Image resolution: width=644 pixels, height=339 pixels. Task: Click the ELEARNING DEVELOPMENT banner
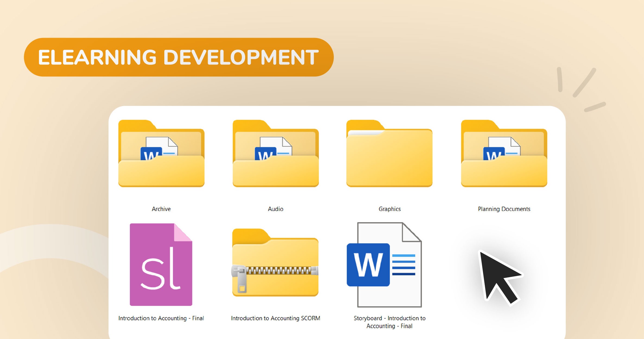pos(179,57)
